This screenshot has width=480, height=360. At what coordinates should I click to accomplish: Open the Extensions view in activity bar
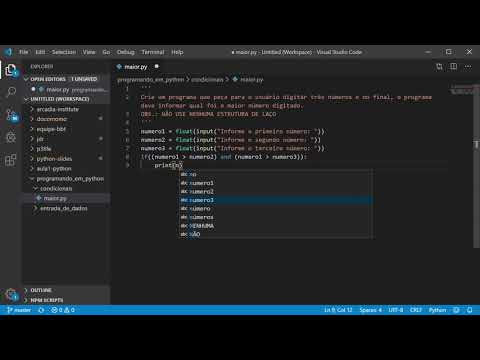point(11,160)
